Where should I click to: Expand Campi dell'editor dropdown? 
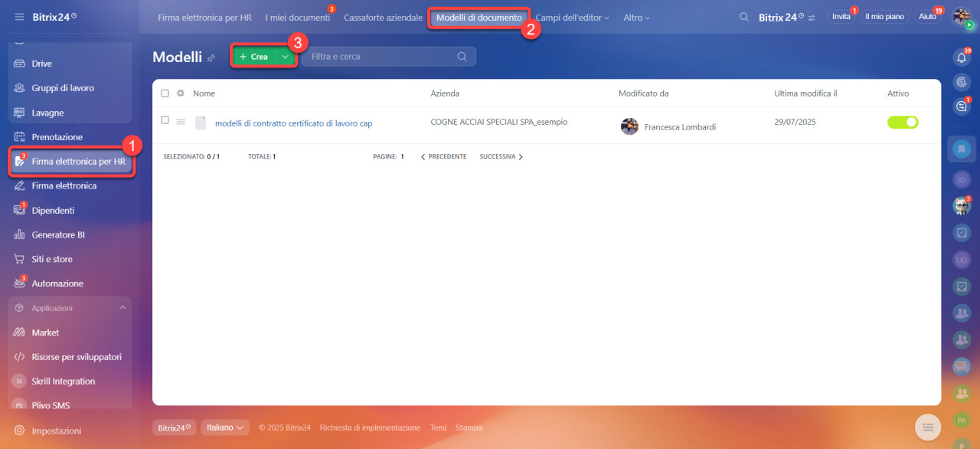pyautogui.click(x=573, y=17)
